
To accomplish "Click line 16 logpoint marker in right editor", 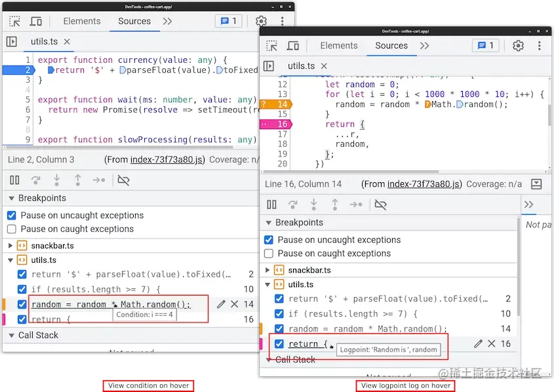I will [x=276, y=124].
